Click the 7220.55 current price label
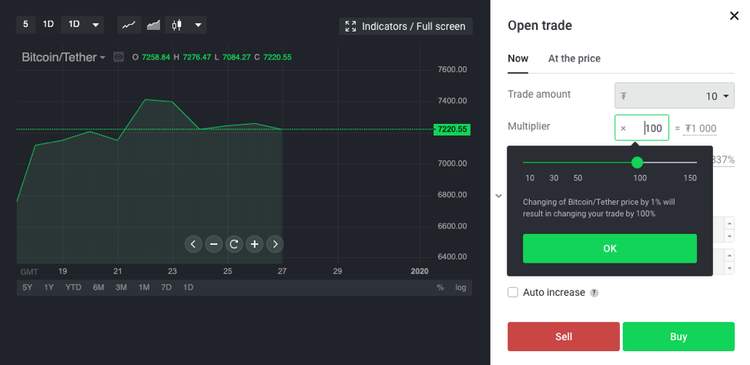Viewport: 750px width, 365px height. (452, 129)
